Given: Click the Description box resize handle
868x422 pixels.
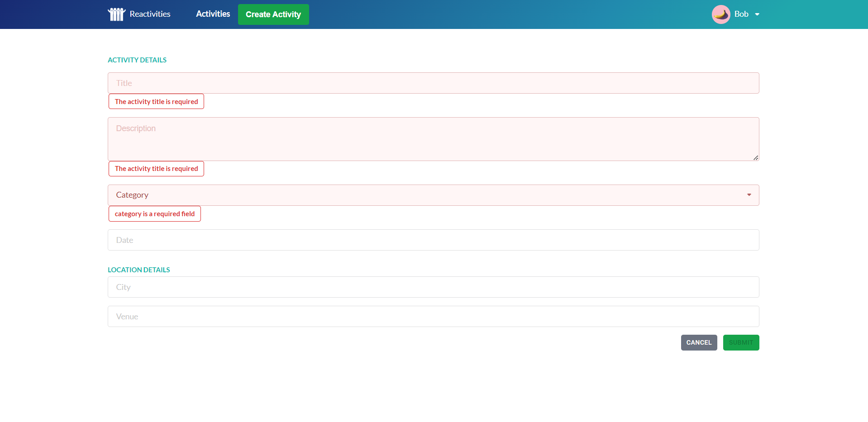Looking at the screenshot, I should pos(755,157).
